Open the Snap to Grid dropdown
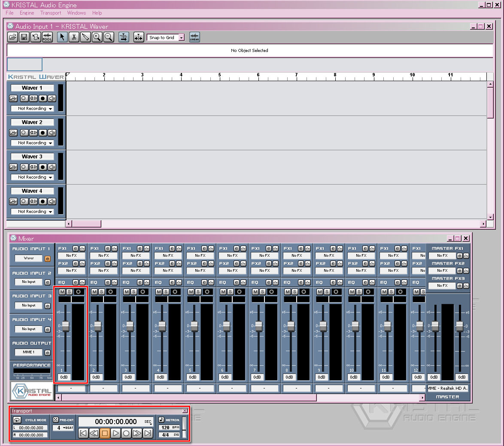 pyautogui.click(x=182, y=38)
